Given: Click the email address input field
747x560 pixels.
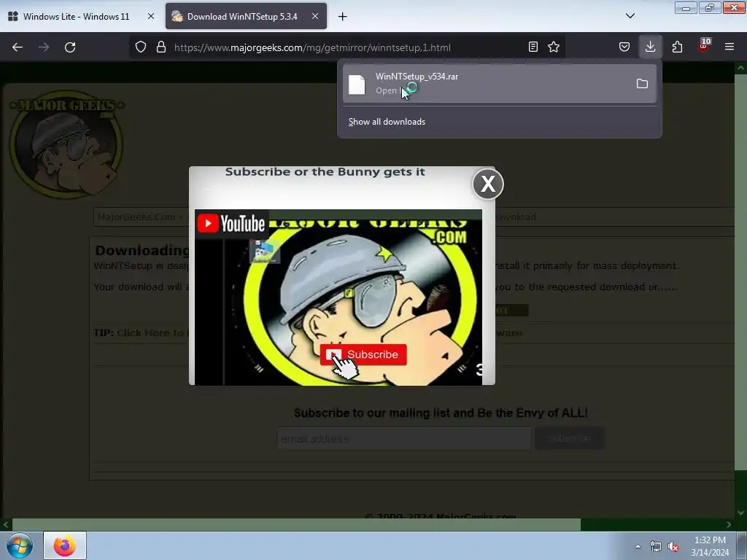Looking at the screenshot, I should 404,438.
